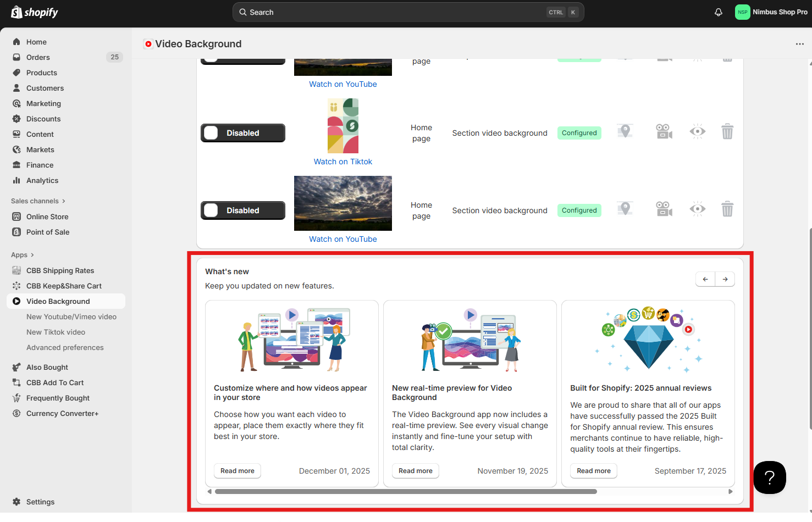The image size is (812, 522).
Task: Click the Markets globe icon
Action: [x=16, y=149]
